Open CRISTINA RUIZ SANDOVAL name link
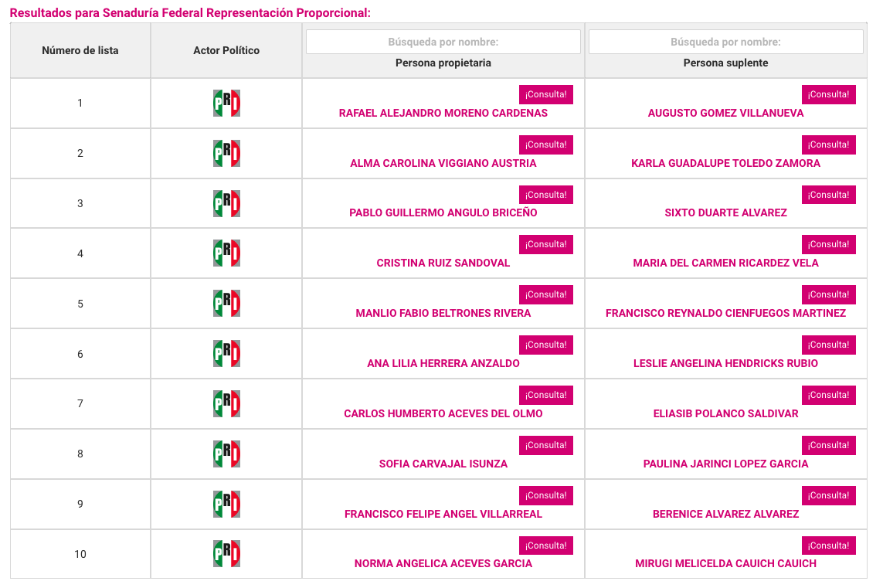This screenshot has height=588, width=883. [x=443, y=263]
